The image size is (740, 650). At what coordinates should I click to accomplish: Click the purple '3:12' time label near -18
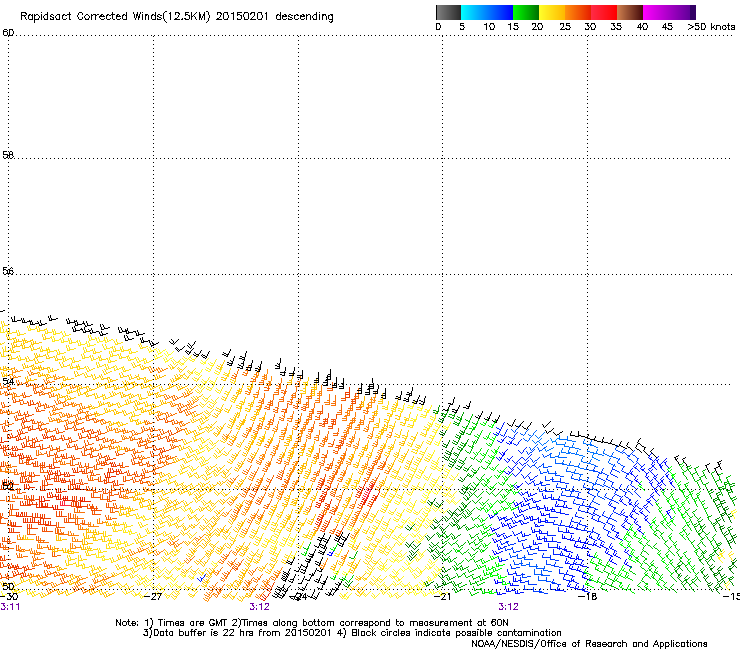[508, 607]
